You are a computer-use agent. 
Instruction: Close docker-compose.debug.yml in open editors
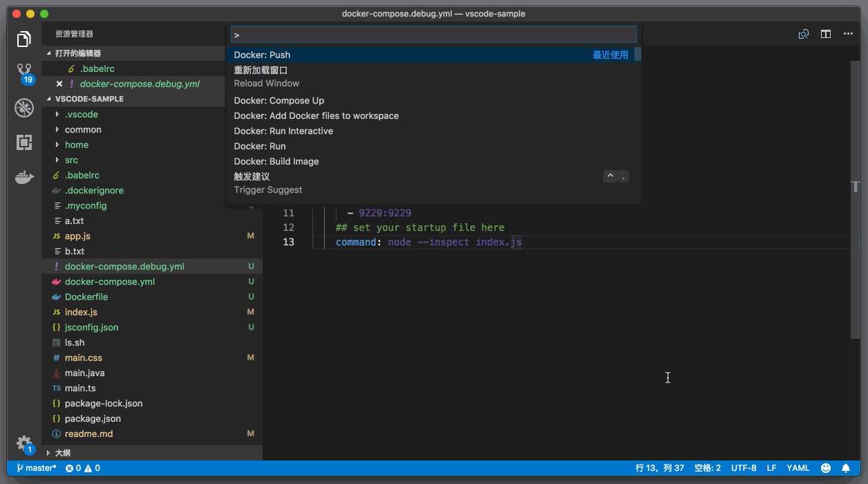pos(59,84)
